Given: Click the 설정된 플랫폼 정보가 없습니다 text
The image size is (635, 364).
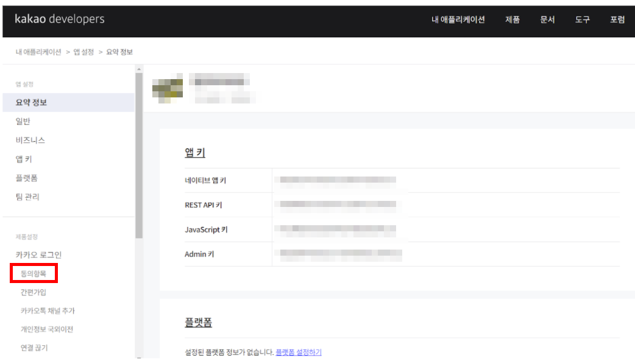Looking at the screenshot, I should (229, 352).
